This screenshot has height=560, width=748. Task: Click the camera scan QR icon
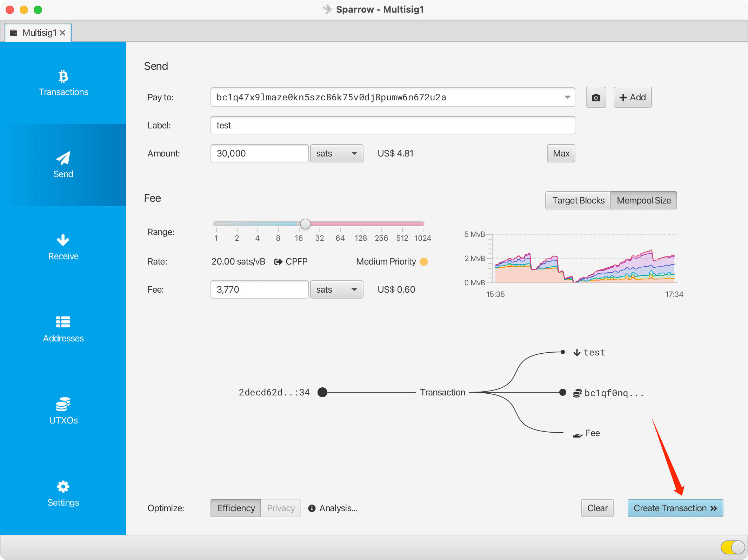pos(596,98)
